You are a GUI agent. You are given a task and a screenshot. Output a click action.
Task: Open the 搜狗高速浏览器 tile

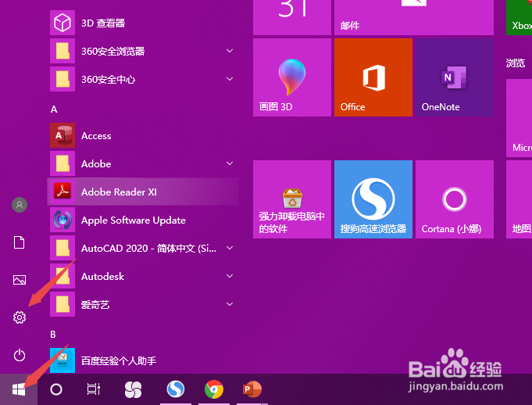[373, 199]
